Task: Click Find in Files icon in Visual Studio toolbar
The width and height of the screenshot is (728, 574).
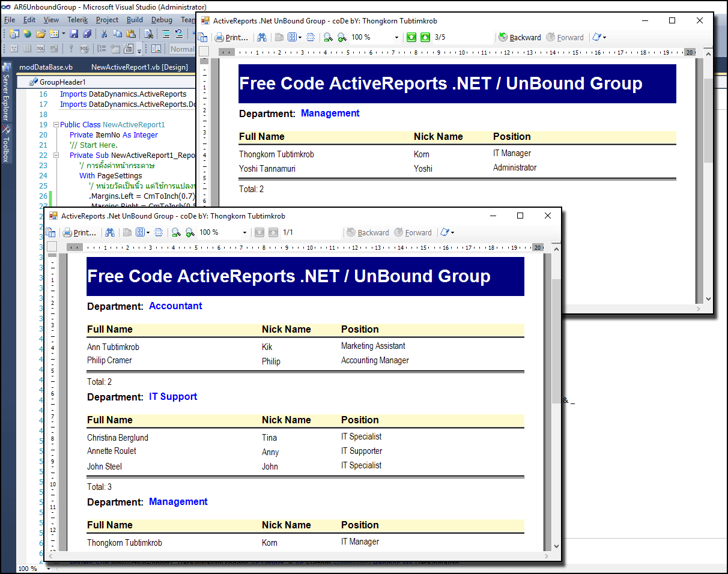Action: pyautogui.click(x=148, y=34)
